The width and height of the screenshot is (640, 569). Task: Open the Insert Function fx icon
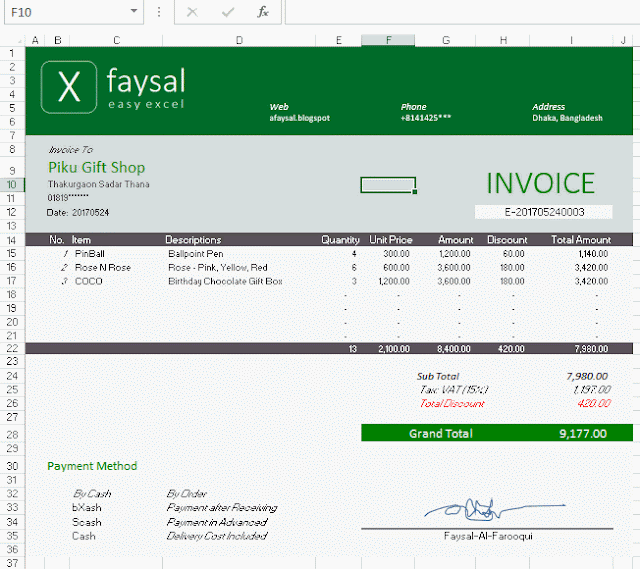coord(263,12)
